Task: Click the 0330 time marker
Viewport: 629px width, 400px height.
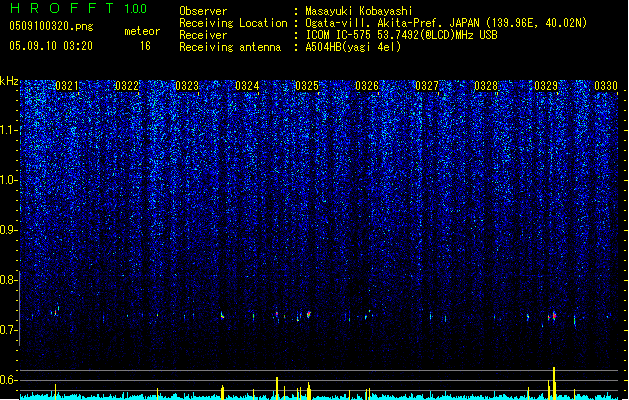Action: click(x=606, y=86)
